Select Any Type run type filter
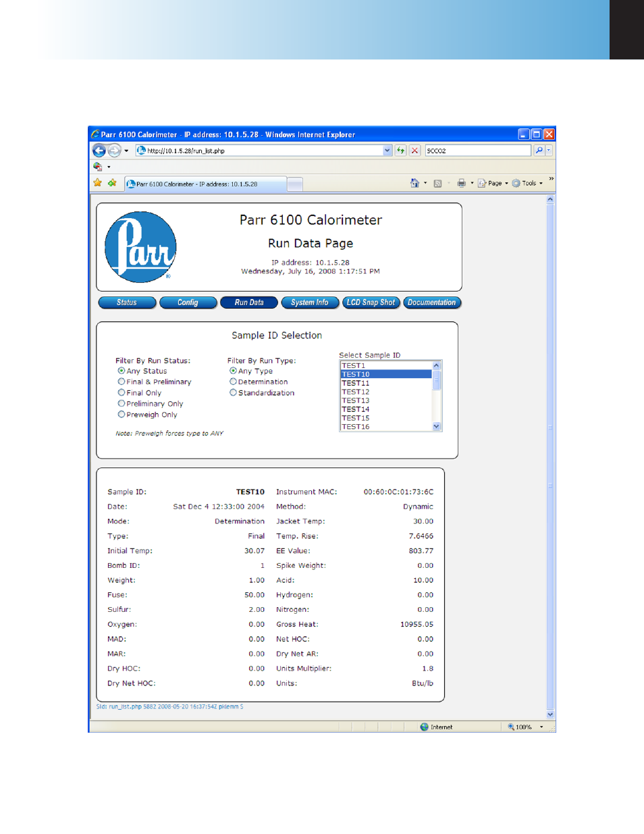This screenshot has width=644, height=834. (233, 371)
